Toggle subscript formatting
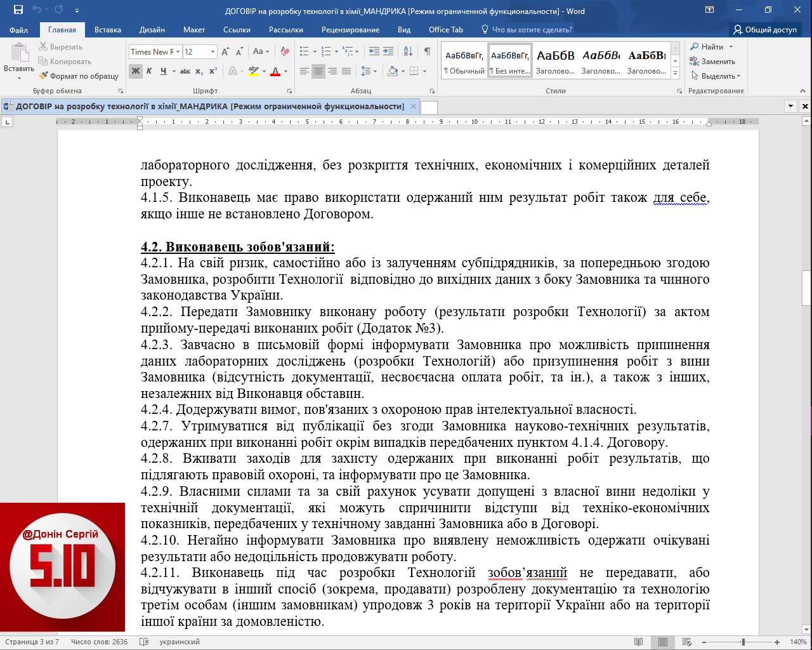812x650 pixels. 199,71
